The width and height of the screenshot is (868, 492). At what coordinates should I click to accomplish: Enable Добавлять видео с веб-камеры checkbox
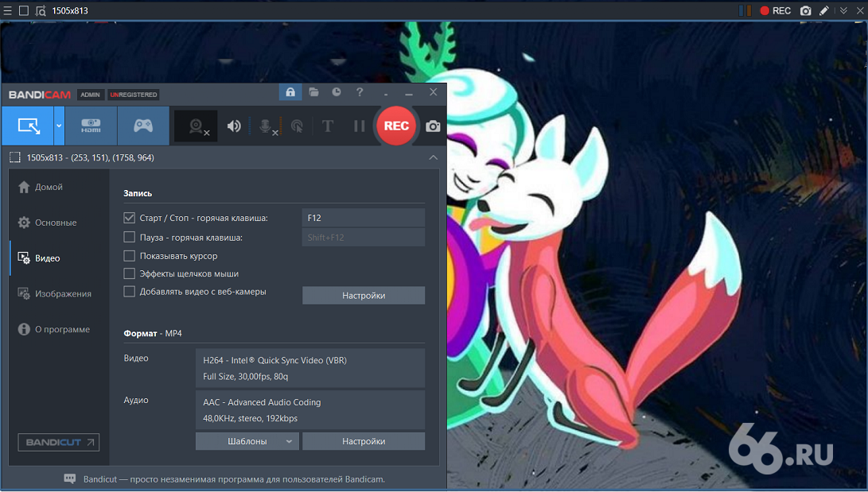[130, 292]
